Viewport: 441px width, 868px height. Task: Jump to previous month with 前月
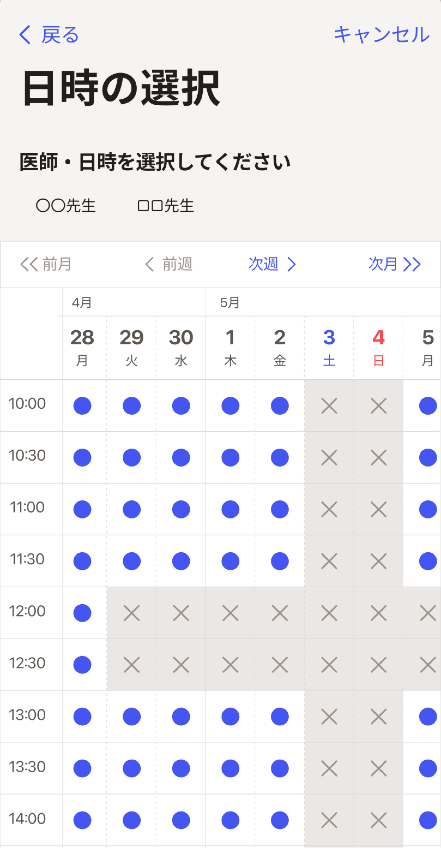click(x=46, y=264)
